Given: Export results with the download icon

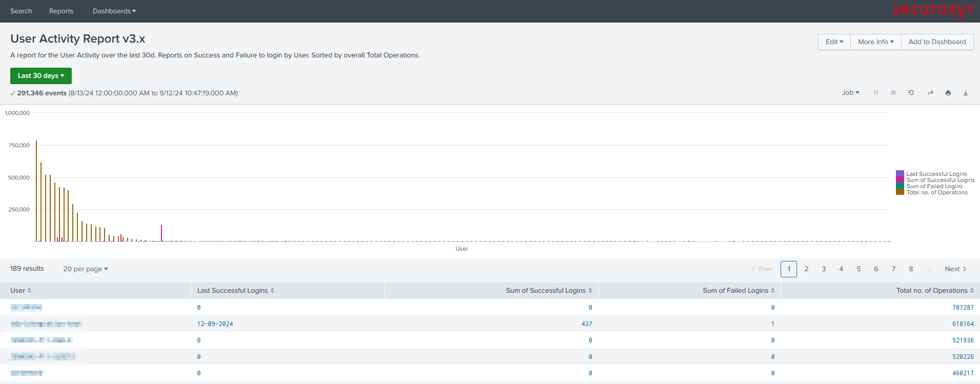Looking at the screenshot, I should click(x=966, y=93).
